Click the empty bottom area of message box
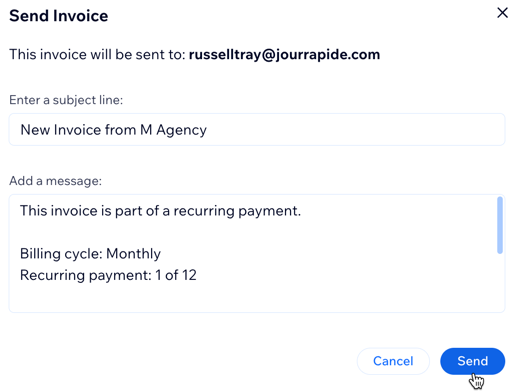This screenshot has width=517, height=391. pos(253,298)
